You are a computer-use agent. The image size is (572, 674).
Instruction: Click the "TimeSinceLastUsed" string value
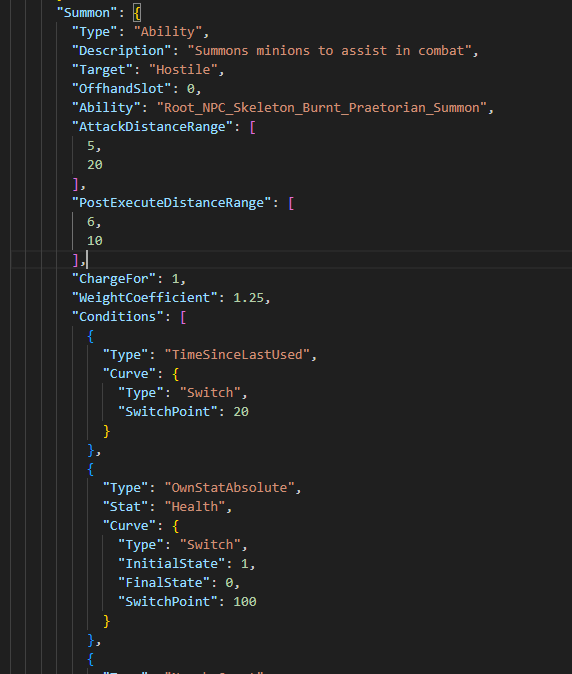coord(237,355)
